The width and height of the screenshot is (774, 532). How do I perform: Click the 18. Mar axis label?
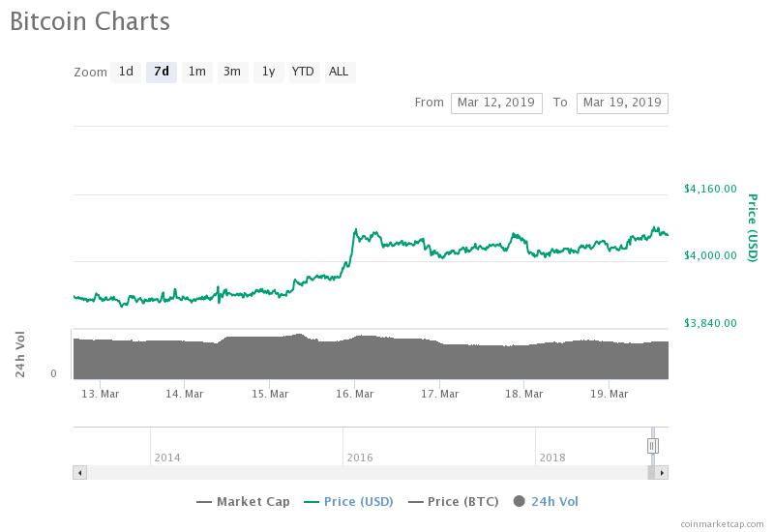(524, 394)
